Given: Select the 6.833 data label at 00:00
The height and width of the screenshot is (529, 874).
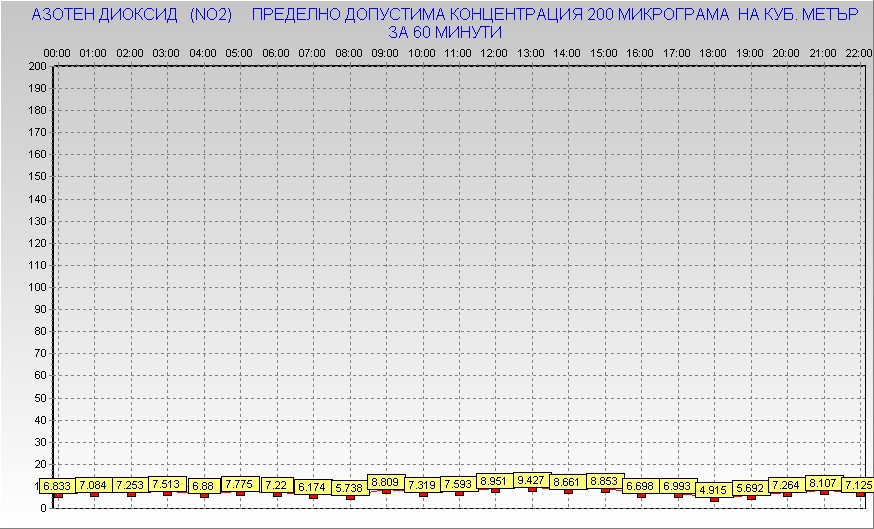Looking at the screenshot, I should coord(57,486).
